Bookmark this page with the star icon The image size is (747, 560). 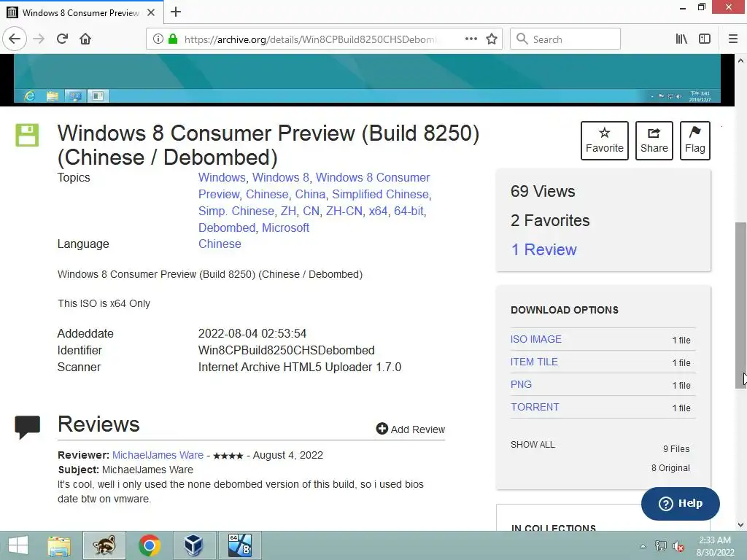click(492, 39)
